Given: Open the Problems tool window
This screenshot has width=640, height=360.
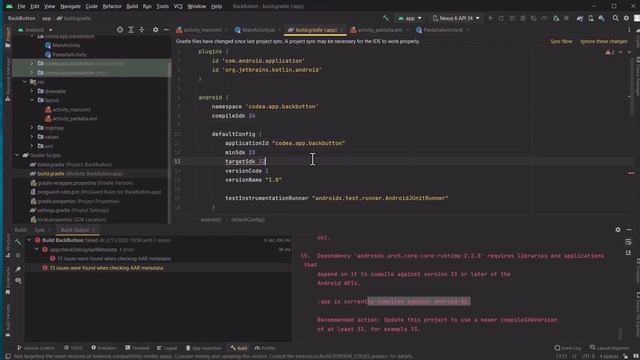Looking at the screenshot, I should tap(104, 348).
